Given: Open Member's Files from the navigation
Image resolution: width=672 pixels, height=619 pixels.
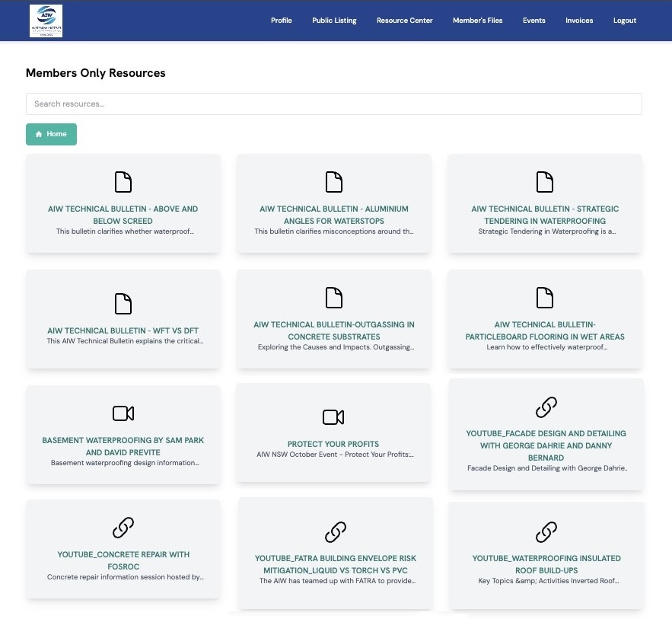Looking at the screenshot, I should coord(477,21).
